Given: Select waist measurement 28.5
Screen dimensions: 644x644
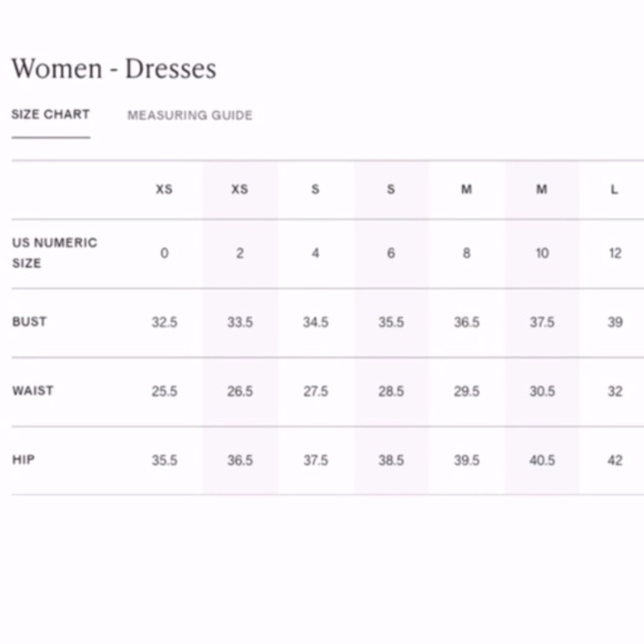Looking at the screenshot, I should pyautogui.click(x=391, y=391).
